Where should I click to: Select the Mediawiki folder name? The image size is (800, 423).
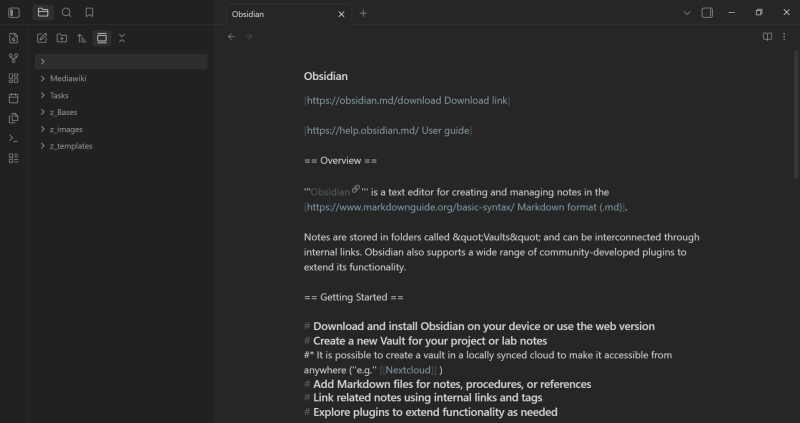(68, 79)
